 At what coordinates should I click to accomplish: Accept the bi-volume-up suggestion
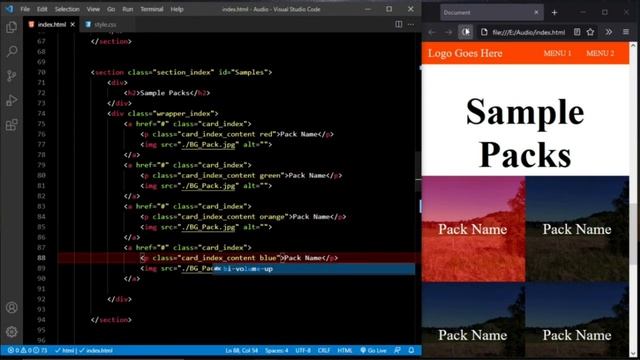(314, 269)
